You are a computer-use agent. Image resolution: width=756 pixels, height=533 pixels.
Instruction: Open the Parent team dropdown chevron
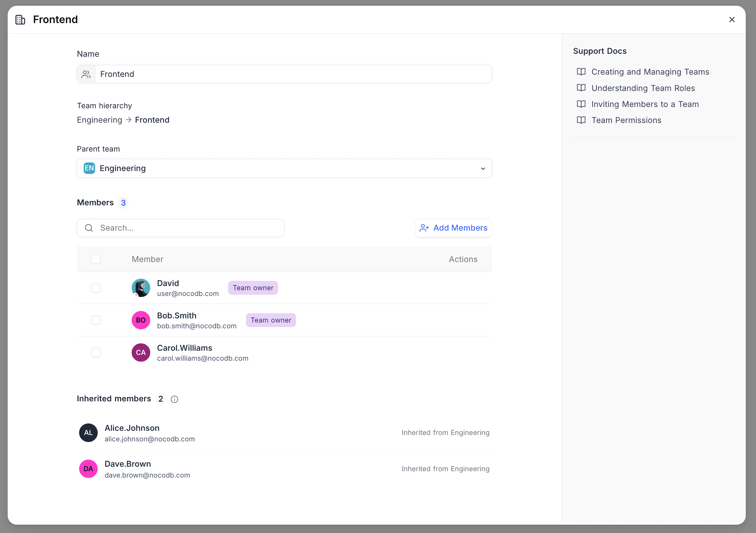pyautogui.click(x=483, y=168)
